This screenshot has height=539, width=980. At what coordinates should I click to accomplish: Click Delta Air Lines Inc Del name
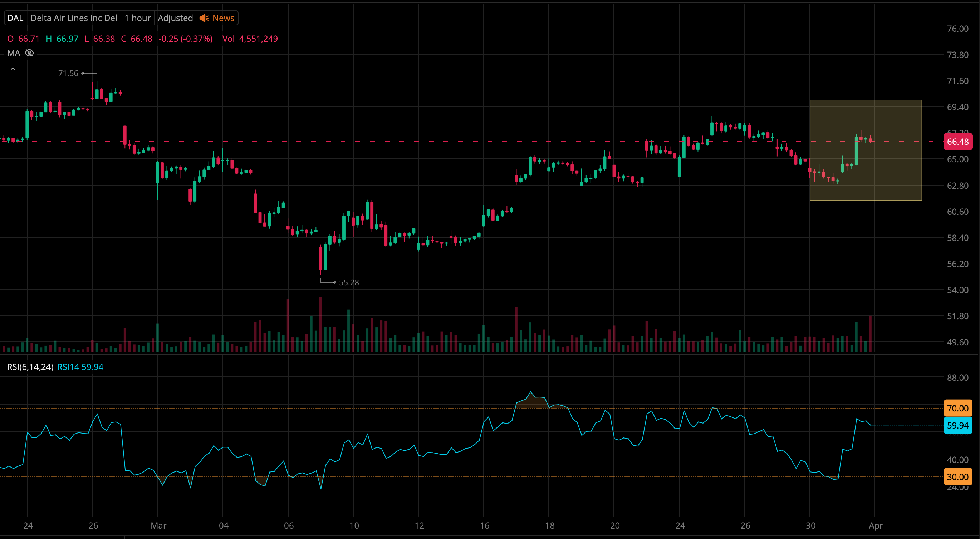(x=74, y=18)
